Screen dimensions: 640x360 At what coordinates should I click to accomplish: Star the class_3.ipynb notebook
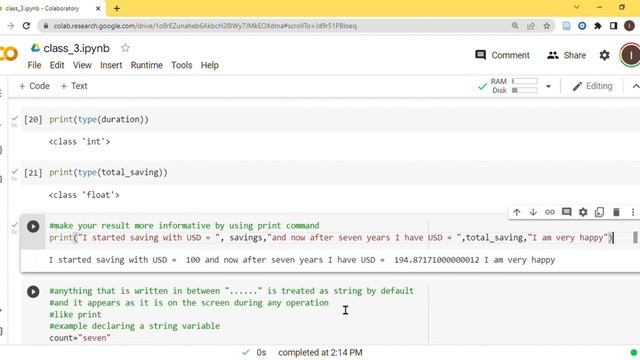125,48
